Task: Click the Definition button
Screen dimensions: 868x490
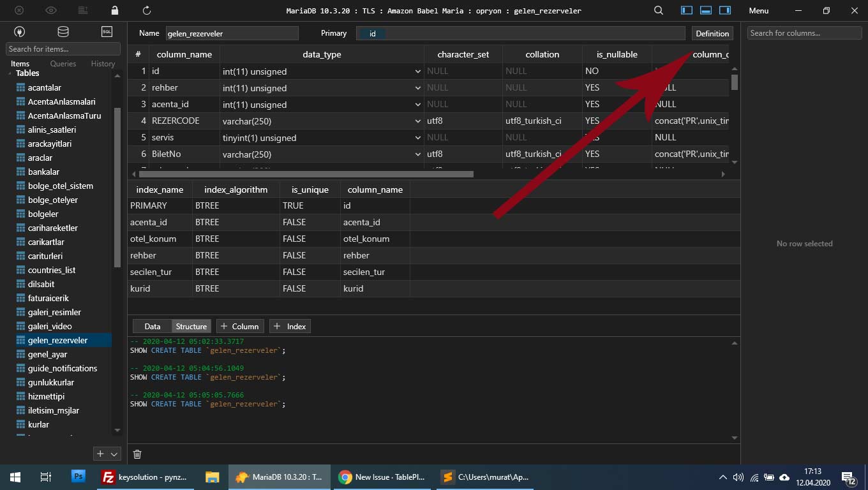Action: pyautogui.click(x=712, y=33)
